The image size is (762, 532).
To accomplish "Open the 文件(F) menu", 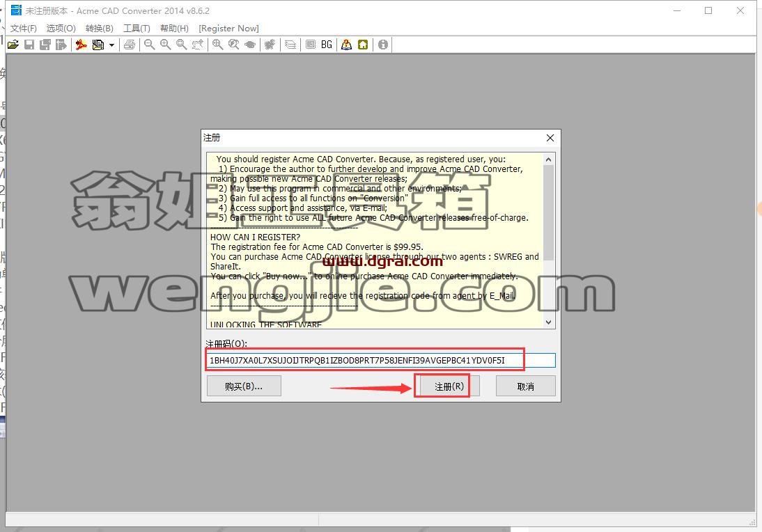I will click(x=23, y=28).
